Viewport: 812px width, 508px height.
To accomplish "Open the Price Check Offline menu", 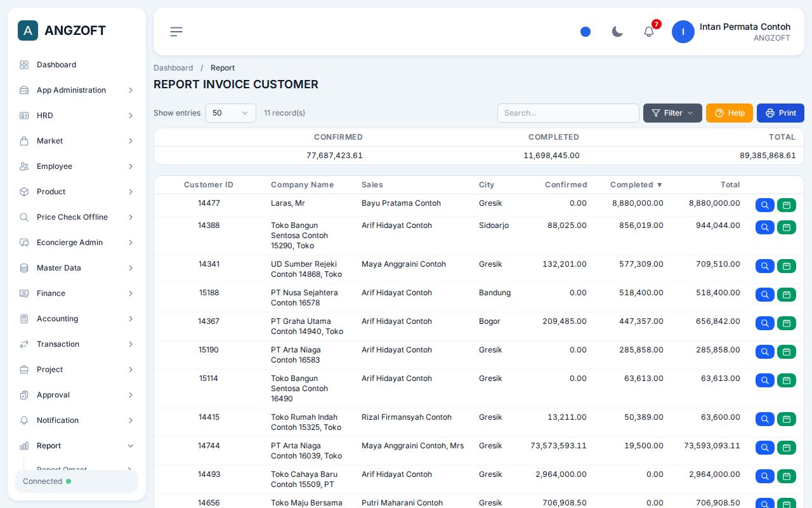I will 77,217.
